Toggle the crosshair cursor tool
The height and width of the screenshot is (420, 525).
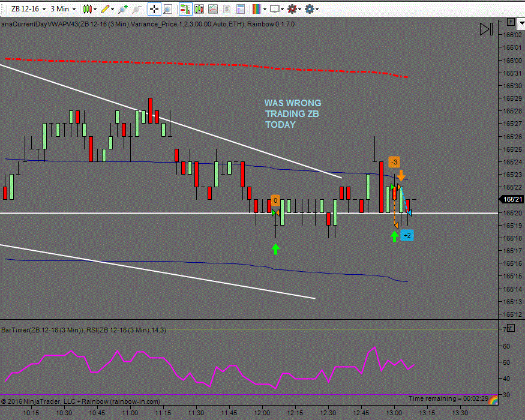tap(154, 9)
